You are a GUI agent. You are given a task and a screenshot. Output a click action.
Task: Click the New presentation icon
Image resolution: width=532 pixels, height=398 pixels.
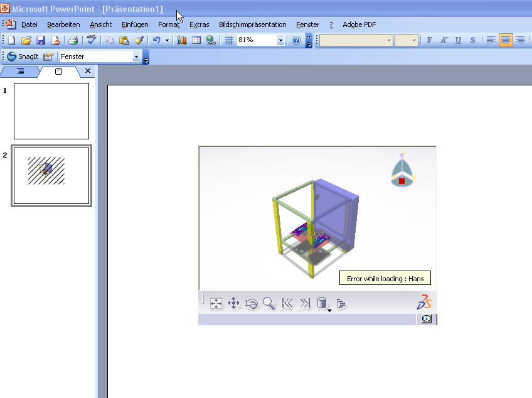(x=11, y=40)
